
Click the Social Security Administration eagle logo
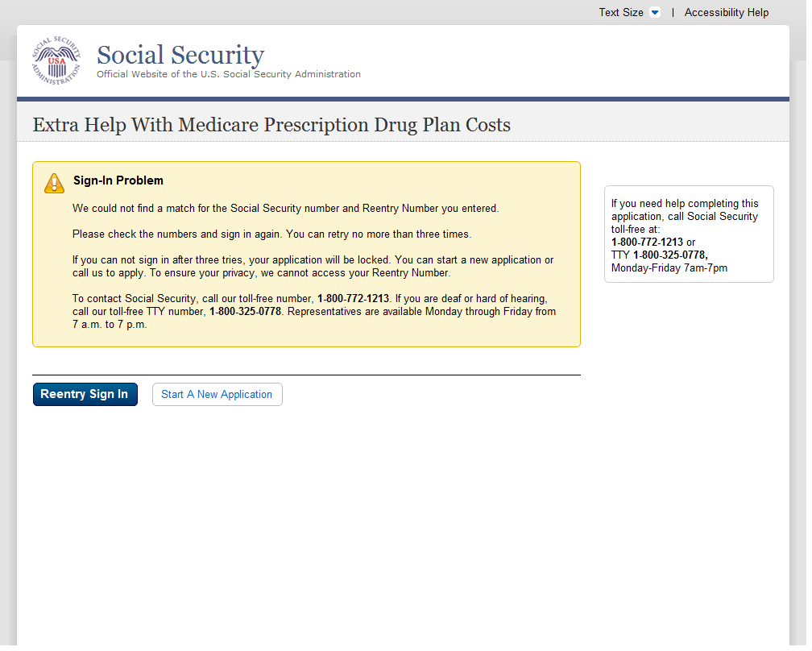coord(56,60)
